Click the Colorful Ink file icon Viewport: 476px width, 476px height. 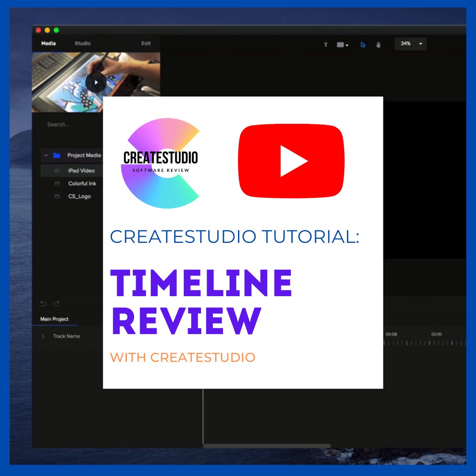click(57, 183)
